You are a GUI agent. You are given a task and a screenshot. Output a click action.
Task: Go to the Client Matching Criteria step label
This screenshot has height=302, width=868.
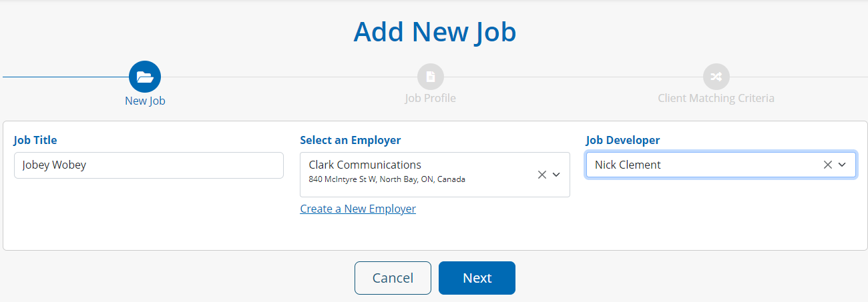tap(716, 98)
